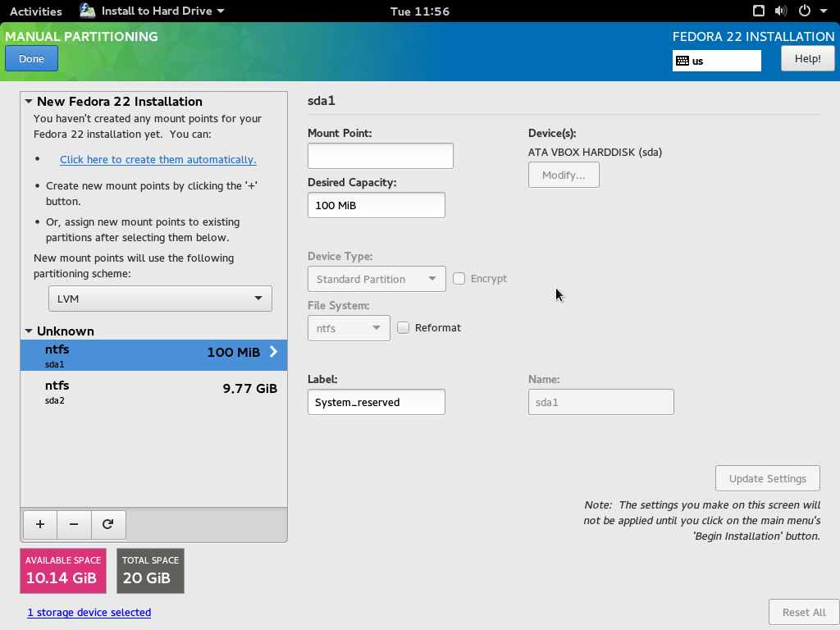
Task: Select the ntfs sda2 9.77 GiB partition
Action: (x=153, y=390)
